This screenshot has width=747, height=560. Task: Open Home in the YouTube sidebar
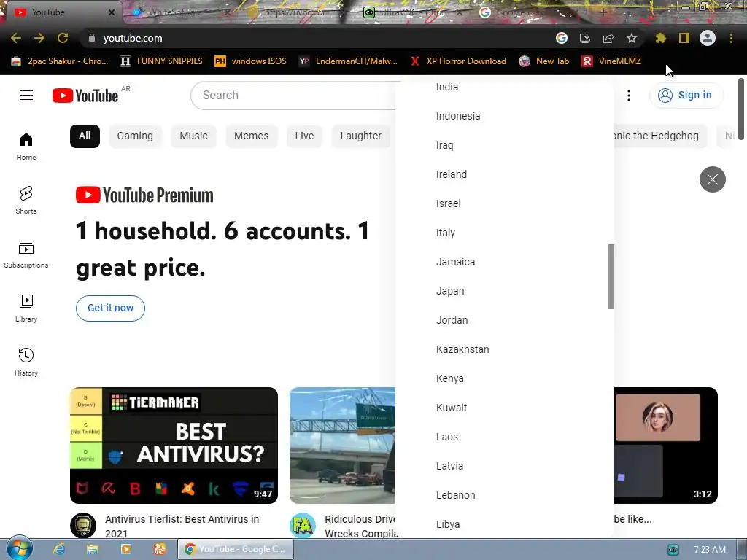tap(26, 146)
